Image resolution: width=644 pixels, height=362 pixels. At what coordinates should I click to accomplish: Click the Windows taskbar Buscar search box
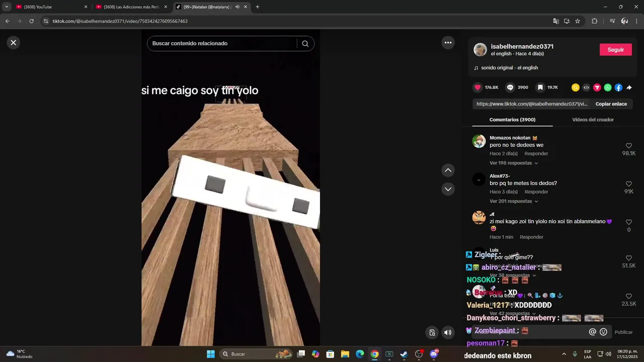[x=256, y=354]
